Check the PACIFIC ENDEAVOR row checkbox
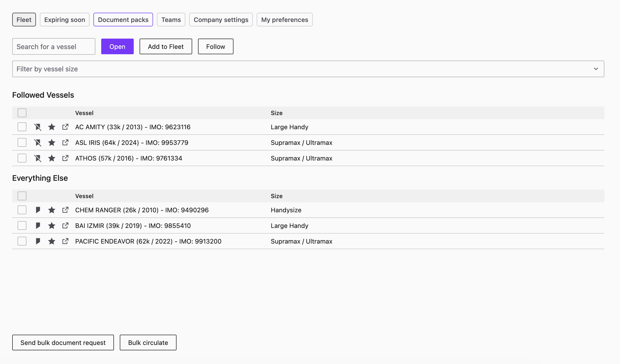The image size is (620, 364). 22,241
